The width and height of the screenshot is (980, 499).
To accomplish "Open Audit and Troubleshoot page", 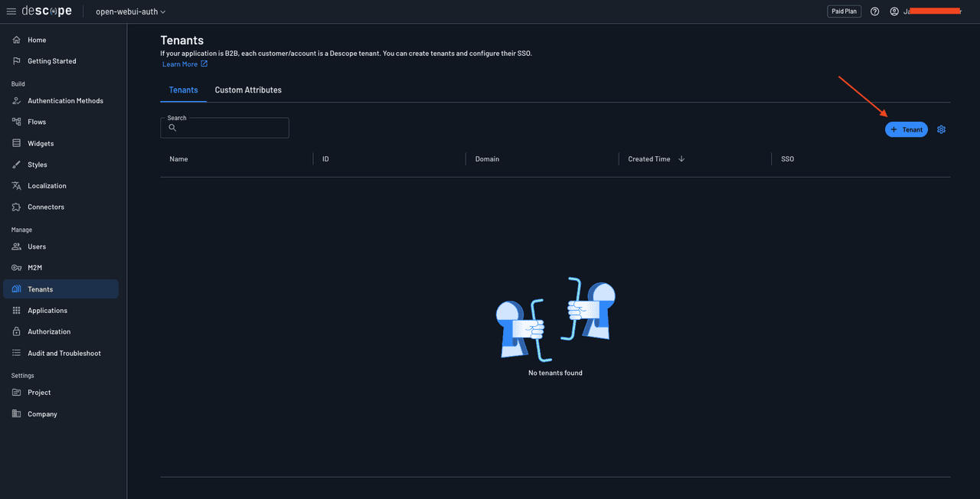I will pos(64,353).
